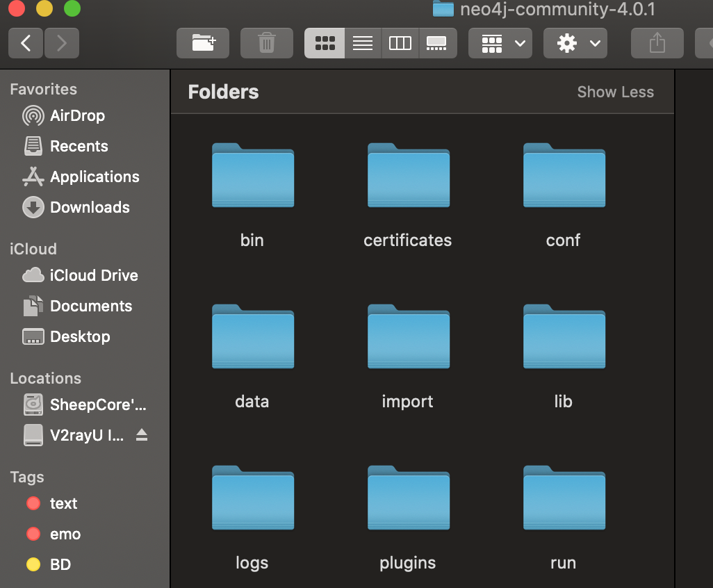
Task: Eject the V2rayU volume
Action: 142,435
